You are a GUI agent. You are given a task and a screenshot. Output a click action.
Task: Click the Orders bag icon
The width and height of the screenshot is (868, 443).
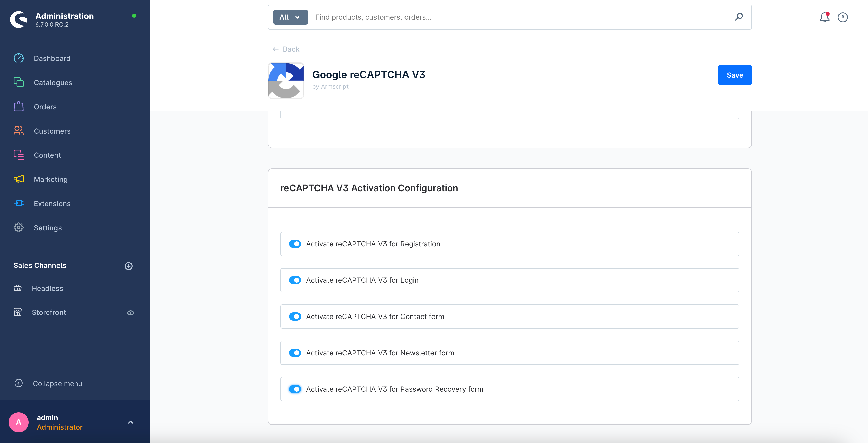[18, 107]
